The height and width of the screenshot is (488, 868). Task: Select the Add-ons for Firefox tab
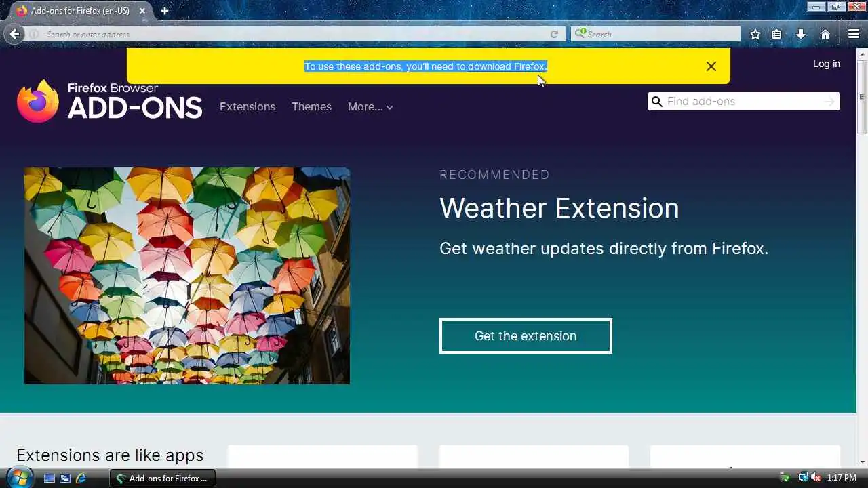click(81, 11)
